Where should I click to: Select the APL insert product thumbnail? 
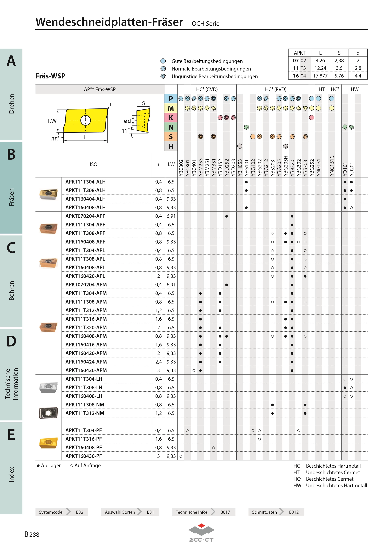click(48, 263)
